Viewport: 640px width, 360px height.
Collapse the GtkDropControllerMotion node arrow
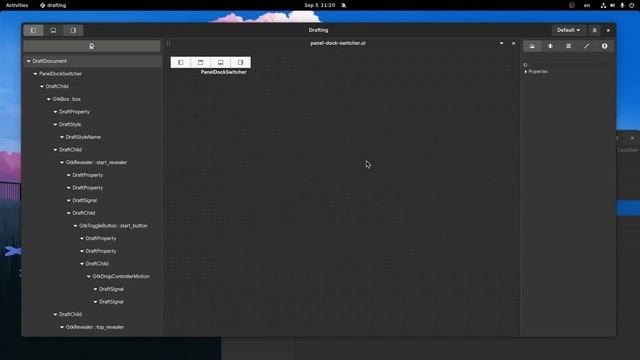[89, 276]
